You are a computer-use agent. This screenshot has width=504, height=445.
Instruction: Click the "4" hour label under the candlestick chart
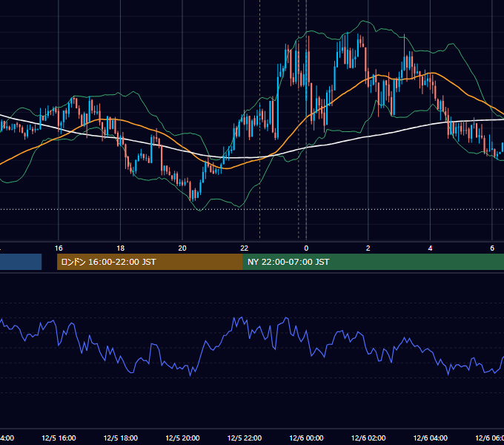[x=430, y=248]
